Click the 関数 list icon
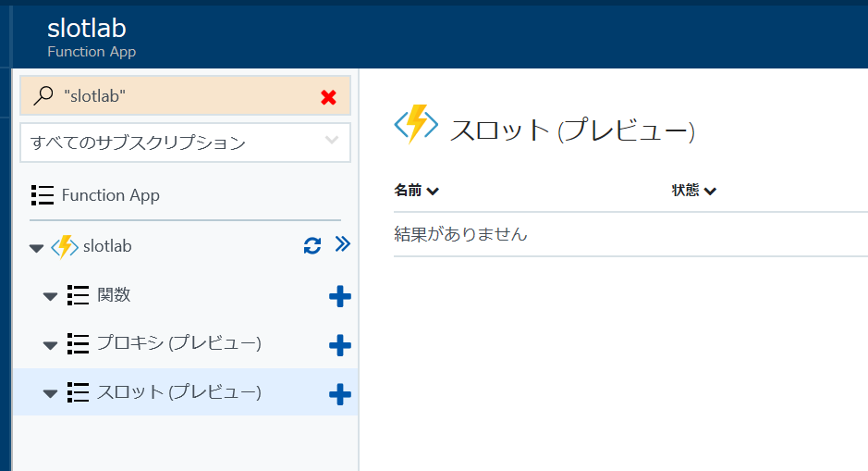The width and height of the screenshot is (868, 471). (x=78, y=295)
